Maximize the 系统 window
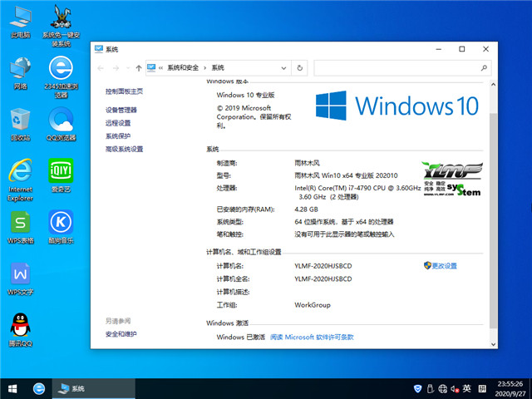This screenshot has width=532, height=399. click(462, 49)
